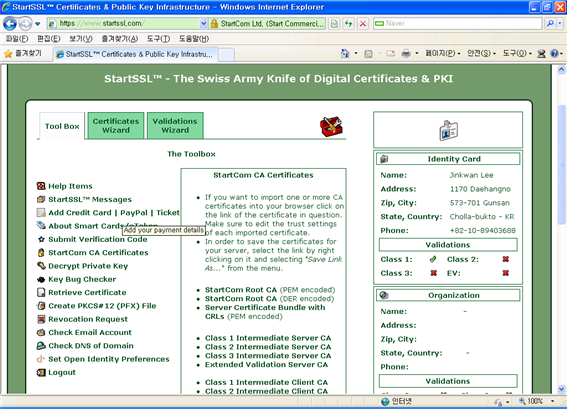
Task: Open the 도구(O) command bar dropdown
Action: pyautogui.click(x=517, y=54)
